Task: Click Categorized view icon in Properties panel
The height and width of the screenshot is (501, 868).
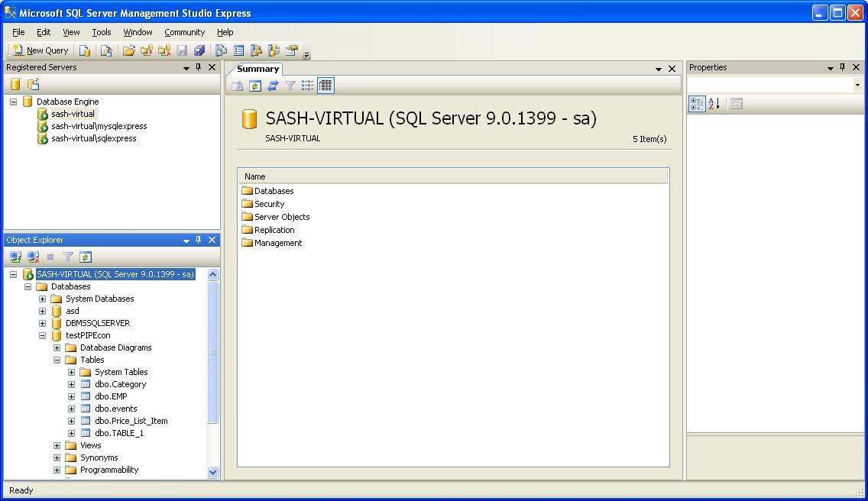Action: tap(697, 104)
